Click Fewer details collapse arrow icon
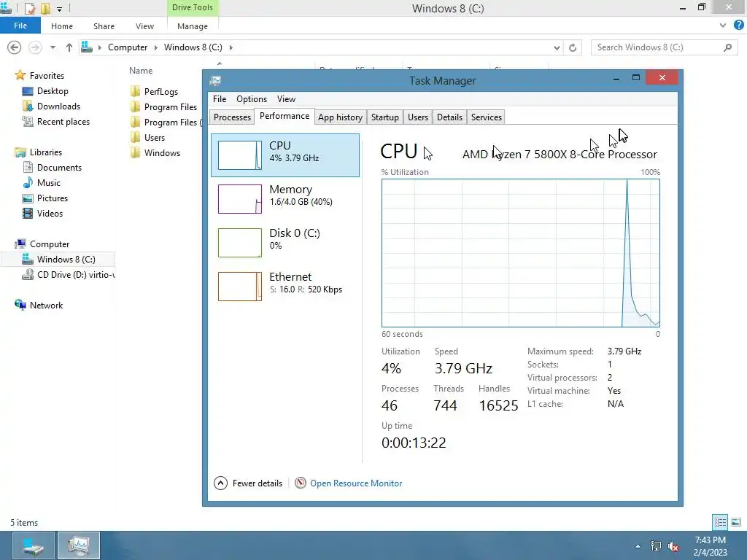This screenshot has height=560, width=747. point(220,483)
